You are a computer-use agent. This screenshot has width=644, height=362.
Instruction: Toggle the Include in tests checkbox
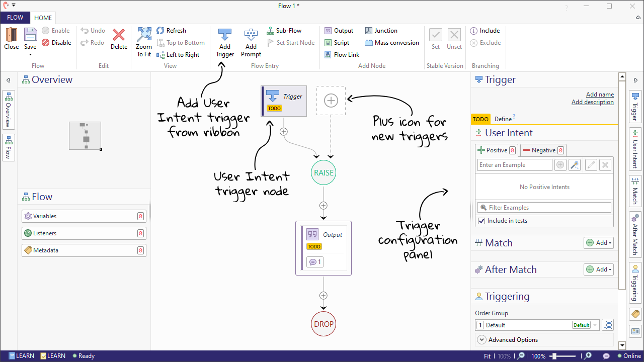click(481, 221)
